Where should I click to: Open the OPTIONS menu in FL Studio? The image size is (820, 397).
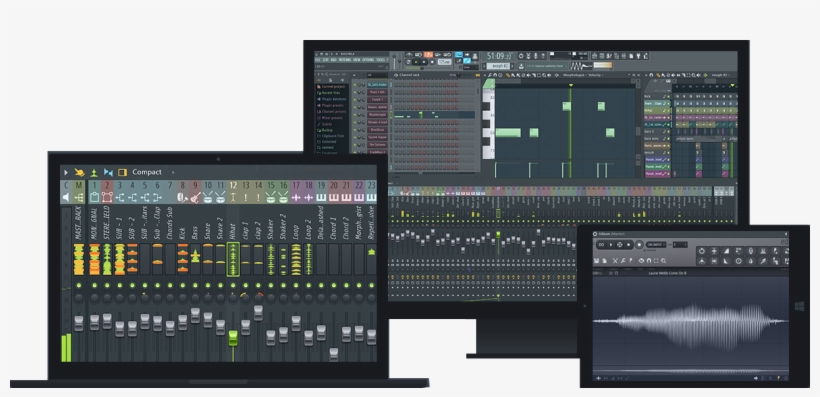[368, 60]
